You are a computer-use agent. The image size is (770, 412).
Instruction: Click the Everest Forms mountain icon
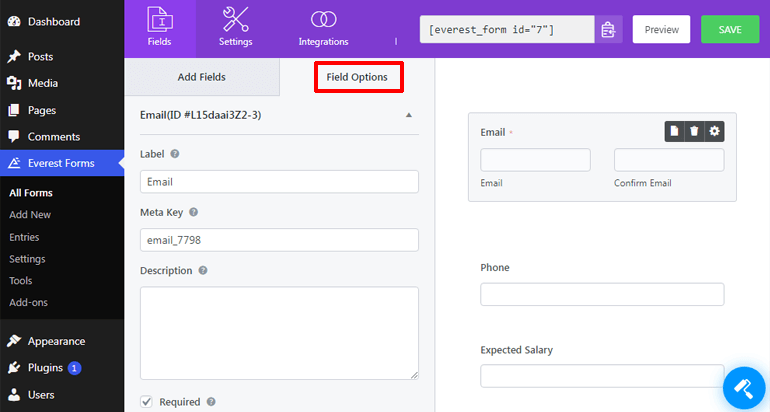pyautogui.click(x=14, y=163)
